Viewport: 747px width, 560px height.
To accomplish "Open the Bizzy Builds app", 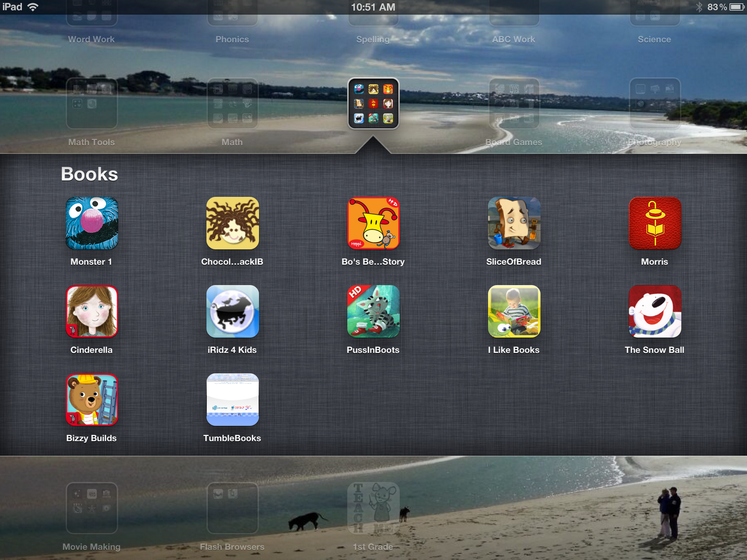I will click(91, 399).
